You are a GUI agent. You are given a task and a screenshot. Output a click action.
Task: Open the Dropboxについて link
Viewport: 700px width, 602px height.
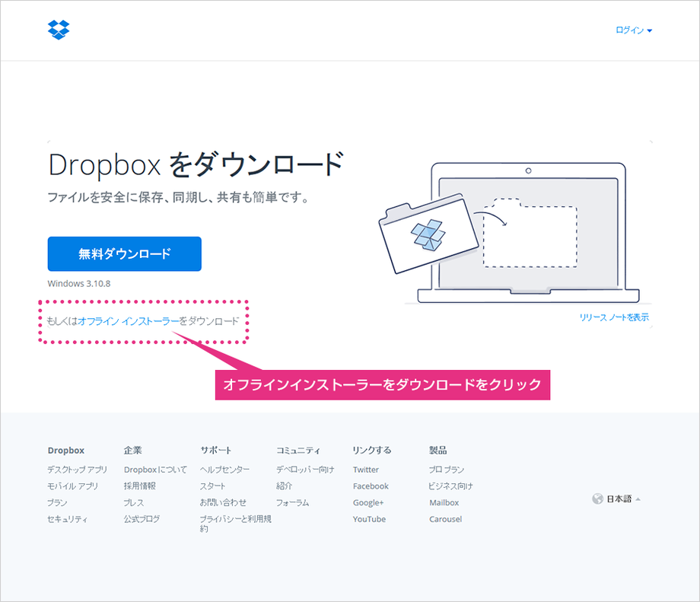tap(155, 470)
